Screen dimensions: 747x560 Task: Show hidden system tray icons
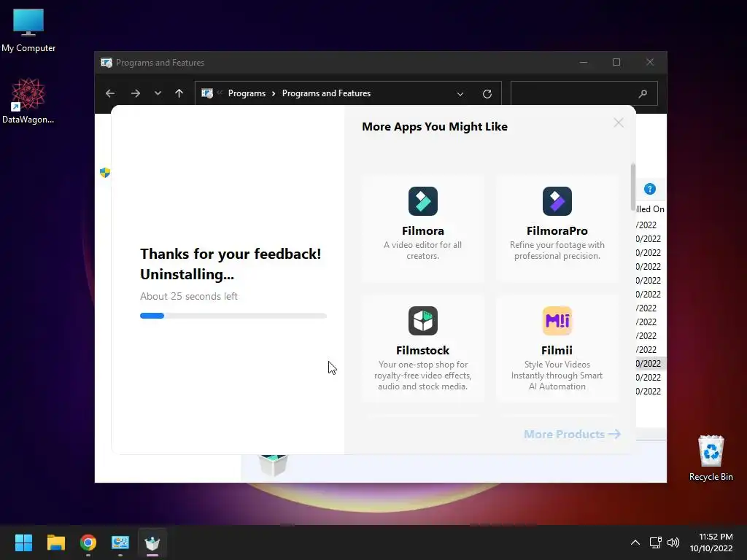pos(635,542)
